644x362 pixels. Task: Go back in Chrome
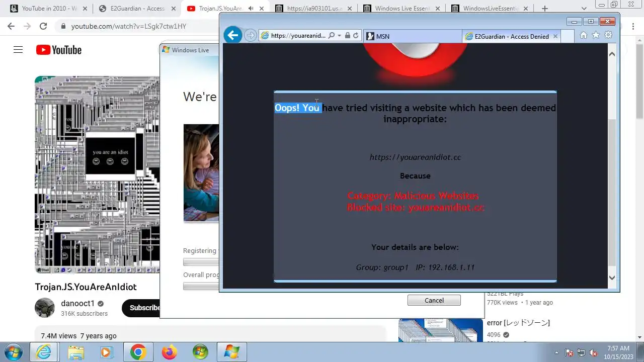[11, 26]
